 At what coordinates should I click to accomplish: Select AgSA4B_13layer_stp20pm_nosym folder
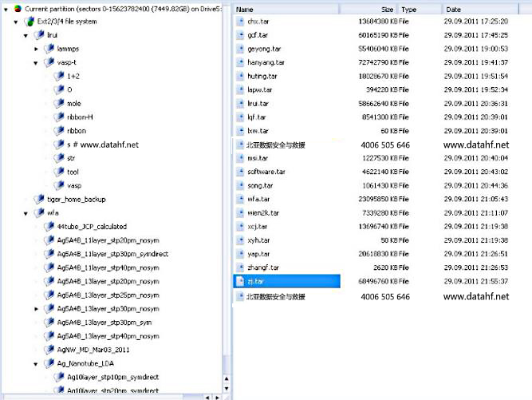pos(108,282)
